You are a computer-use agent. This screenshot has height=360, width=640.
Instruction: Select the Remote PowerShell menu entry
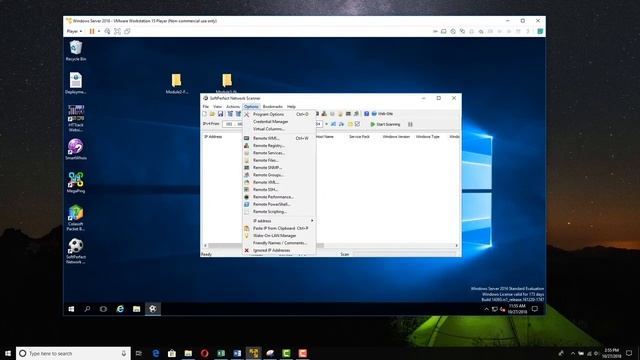279,204
